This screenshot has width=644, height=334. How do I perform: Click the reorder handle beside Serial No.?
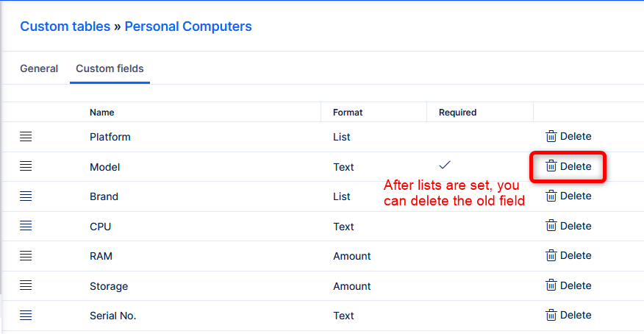[26, 316]
